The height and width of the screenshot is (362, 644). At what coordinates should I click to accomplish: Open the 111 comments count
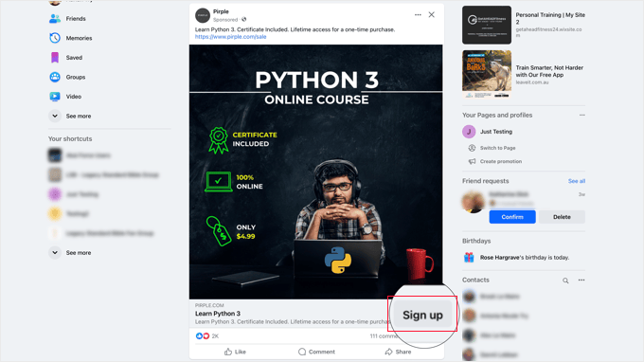click(x=383, y=336)
